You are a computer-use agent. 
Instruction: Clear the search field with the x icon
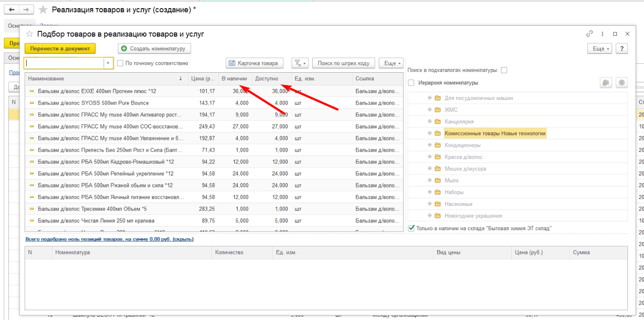[108, 63]
